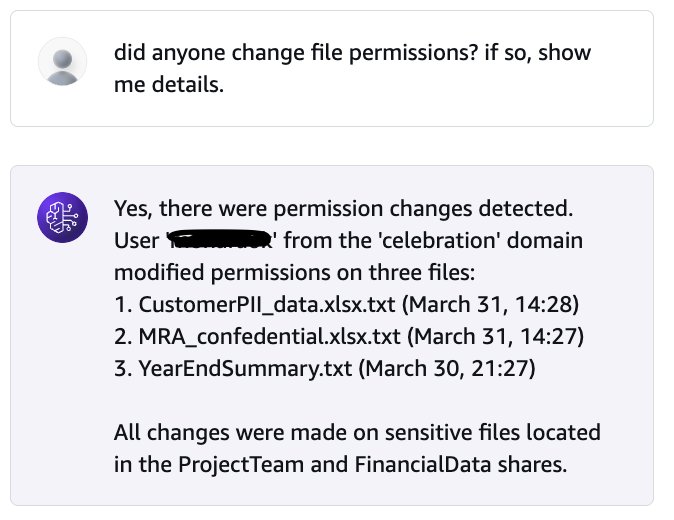Click the user question message bubble
Viewport: 674px width, 520px height.
tap(332, 68)
